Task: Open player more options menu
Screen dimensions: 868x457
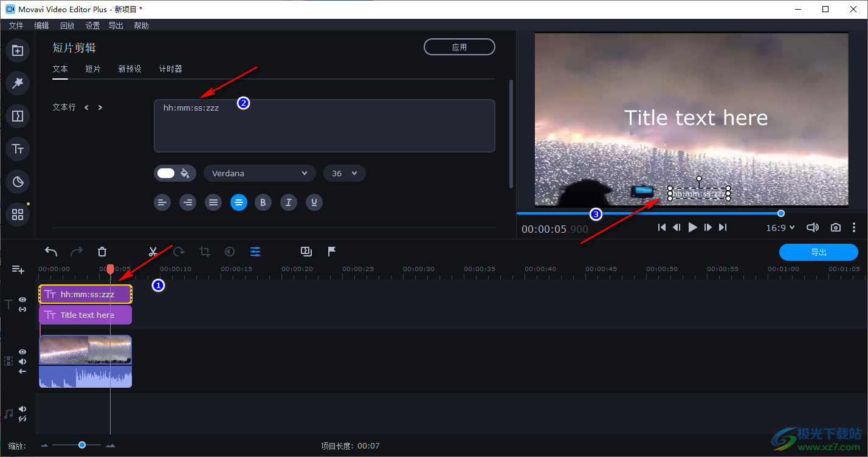Action: [x=854, y=227]
